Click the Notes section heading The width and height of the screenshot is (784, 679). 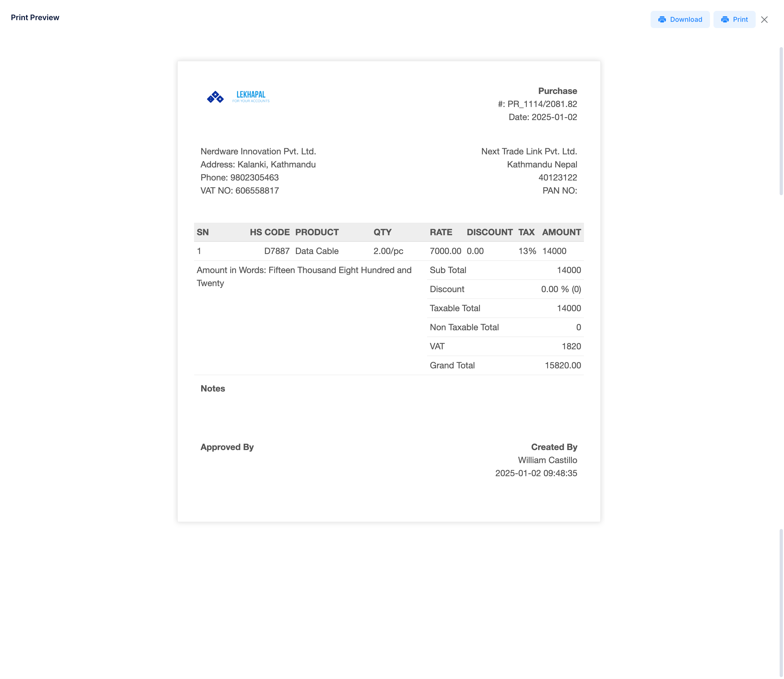[x=213, y=389]
